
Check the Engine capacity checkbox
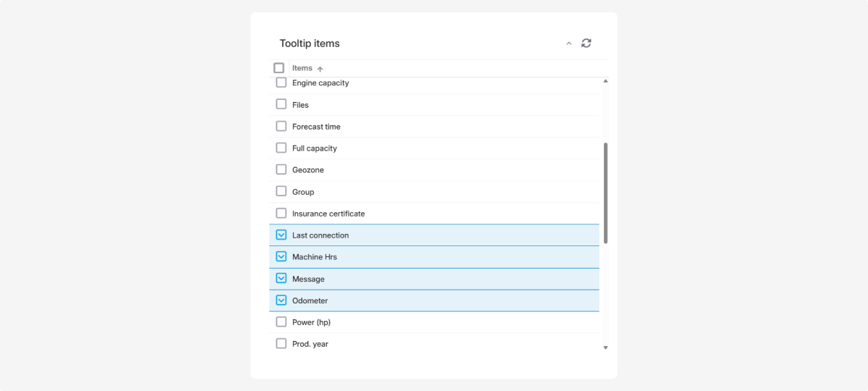pos(281,83)
